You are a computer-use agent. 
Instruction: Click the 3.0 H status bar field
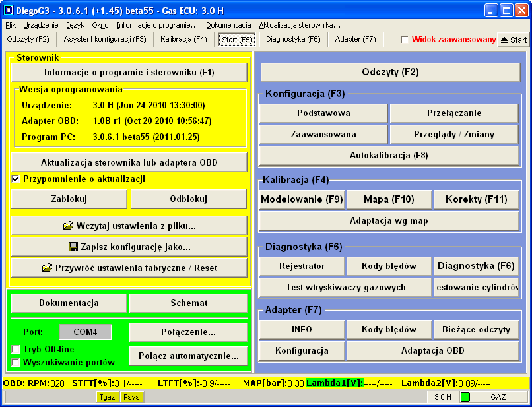(443, 397)
